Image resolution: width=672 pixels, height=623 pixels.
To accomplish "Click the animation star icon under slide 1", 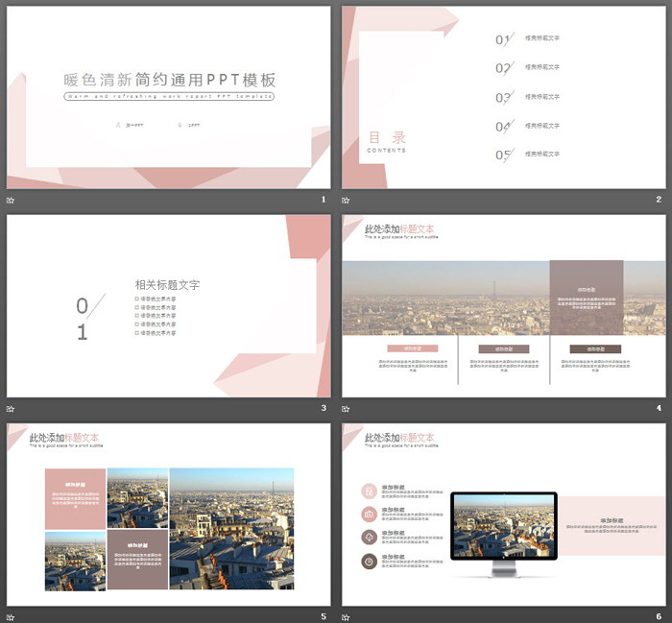I will pyautogui.click(x=12, y=200).
